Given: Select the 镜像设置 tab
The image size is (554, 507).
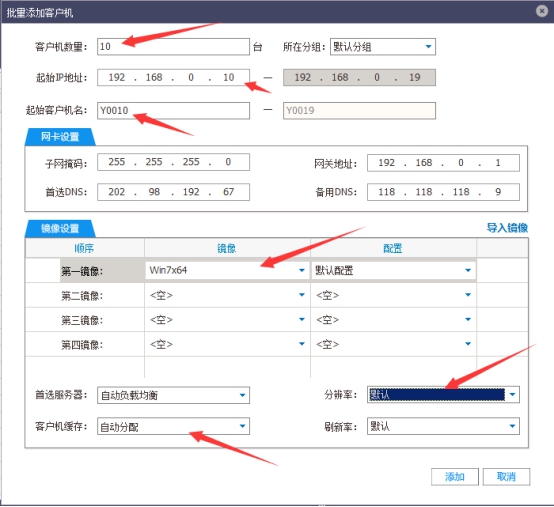Looking at the screenshot, I should [x=60, y=229].
